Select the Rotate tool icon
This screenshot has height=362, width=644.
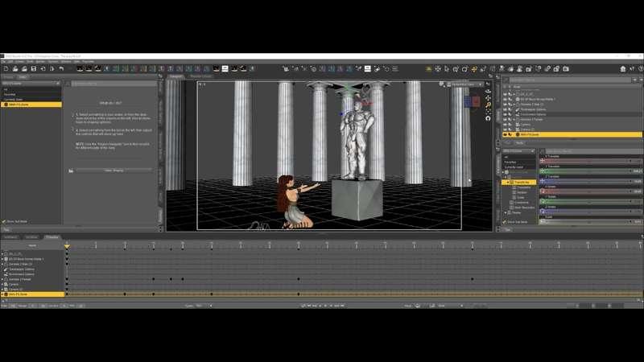(x=464, y=69)
